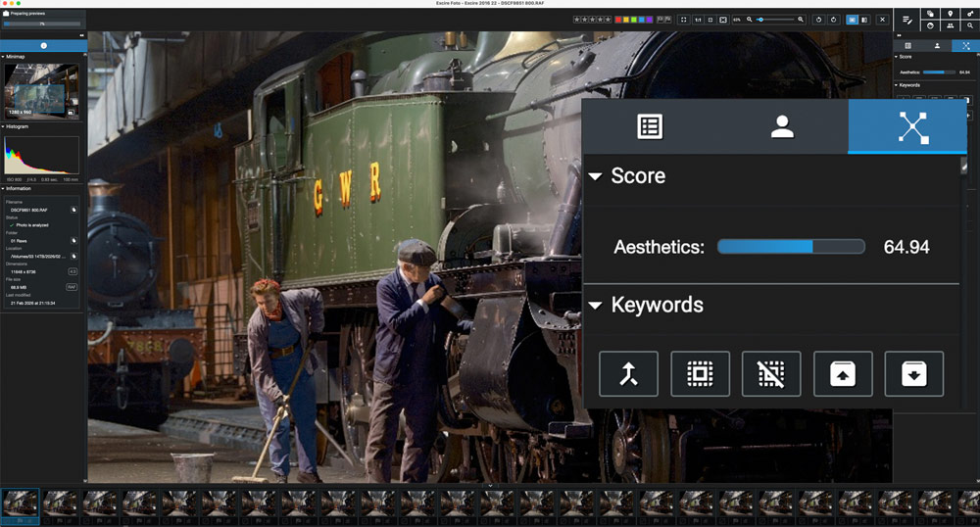Fit the photo to the window
The image size is (980, 527).
coord(710,20)
